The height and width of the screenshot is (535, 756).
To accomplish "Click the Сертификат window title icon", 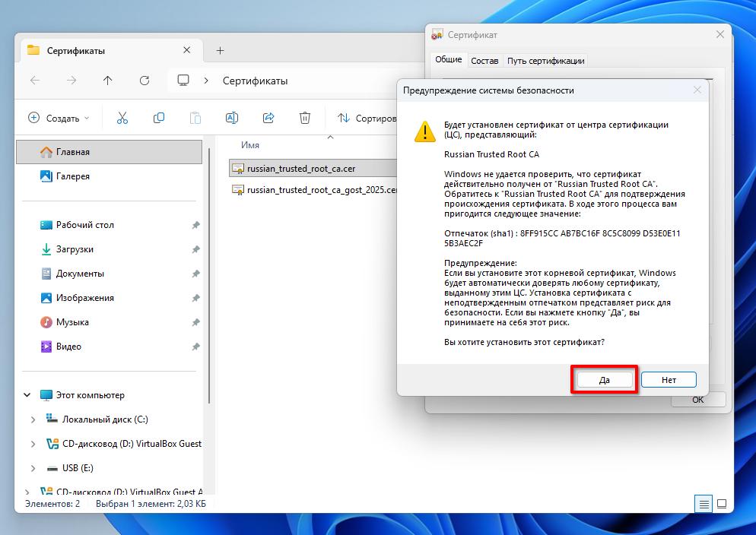I will [437, 35].
